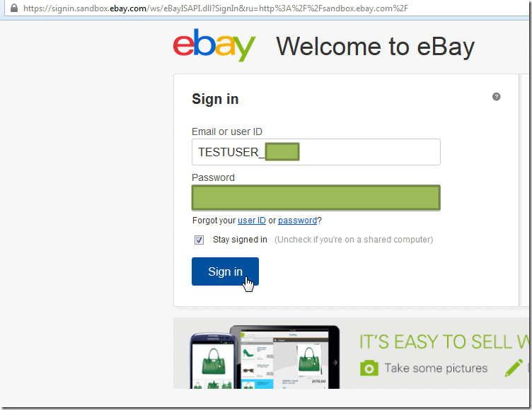
Task: Click the green camera icon
Action: (x=369, y=368)
